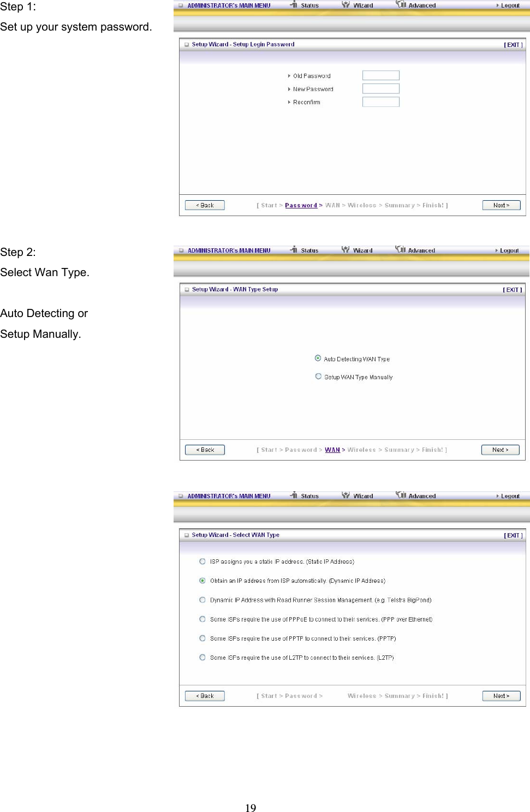This screenshot has height=812, width=530.
Task: Click the Advanced icon on the bottom screenshot
Action: pos(402,495)
